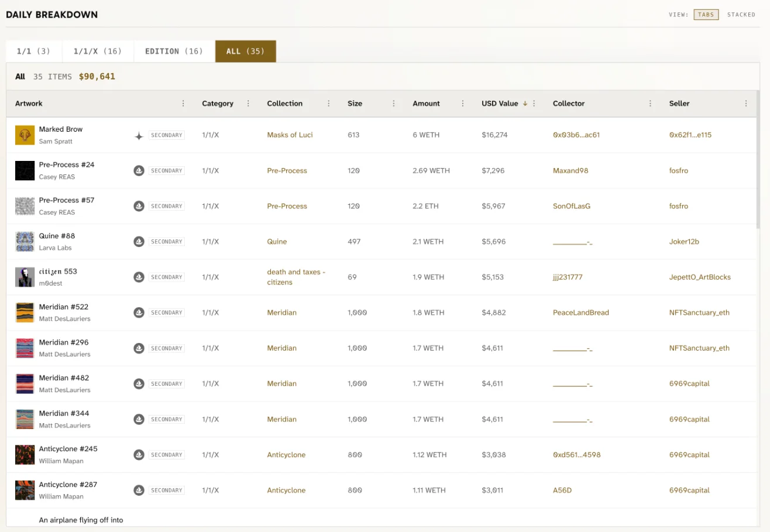The height and width of the screenshot is (532, 770).
Task: Click the Anticyclone #245 artwork thumbnail
Action: click(25, 455)
